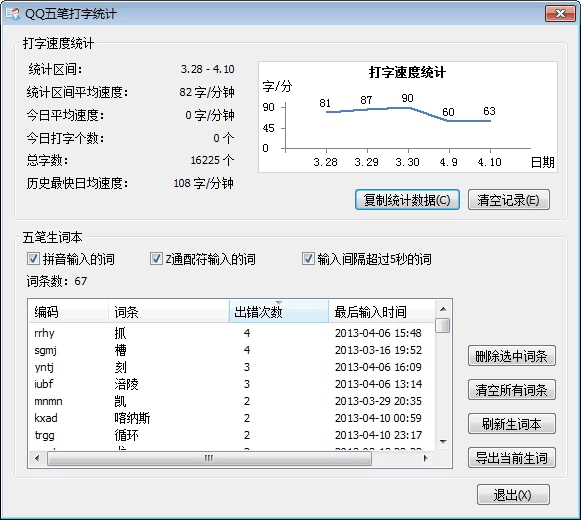Select the row with code rrhy
Screen dimensions: 581x520
pyautogui.click(x=232, y=333)
